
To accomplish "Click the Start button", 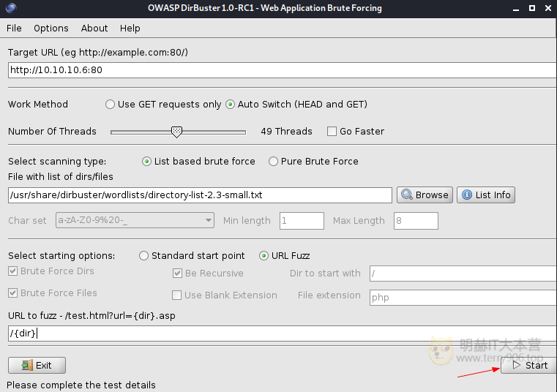I will coord(528,366).
